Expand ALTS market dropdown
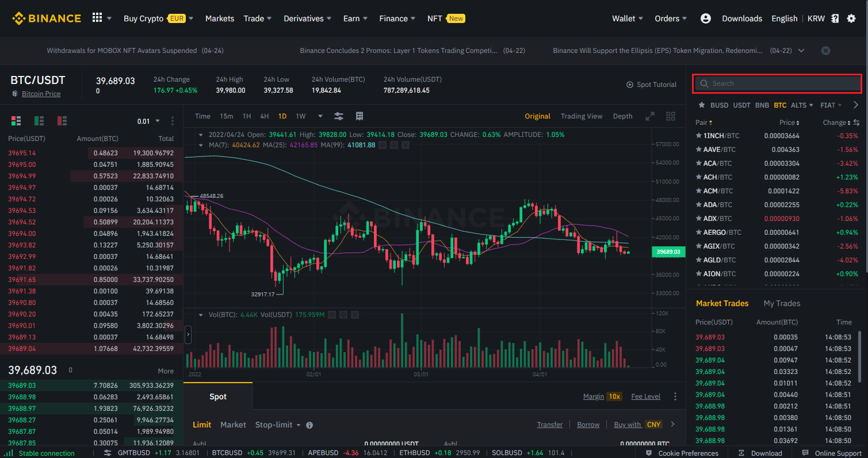 (802, 105)
